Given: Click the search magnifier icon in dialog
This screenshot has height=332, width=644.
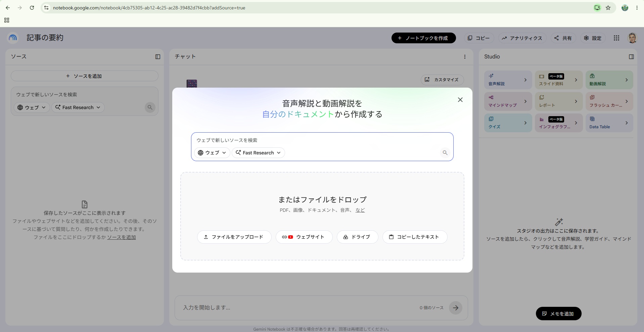Looking at the screenshot, I should 445,153.
